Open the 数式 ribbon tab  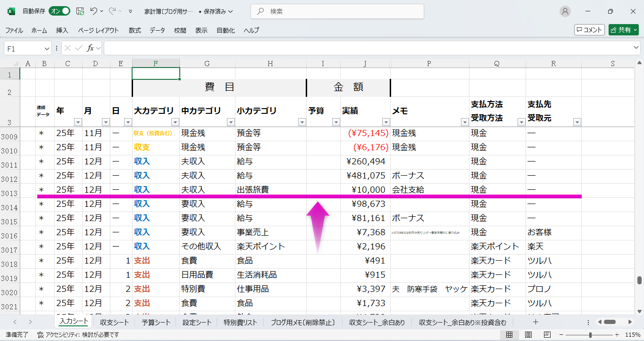134,30
